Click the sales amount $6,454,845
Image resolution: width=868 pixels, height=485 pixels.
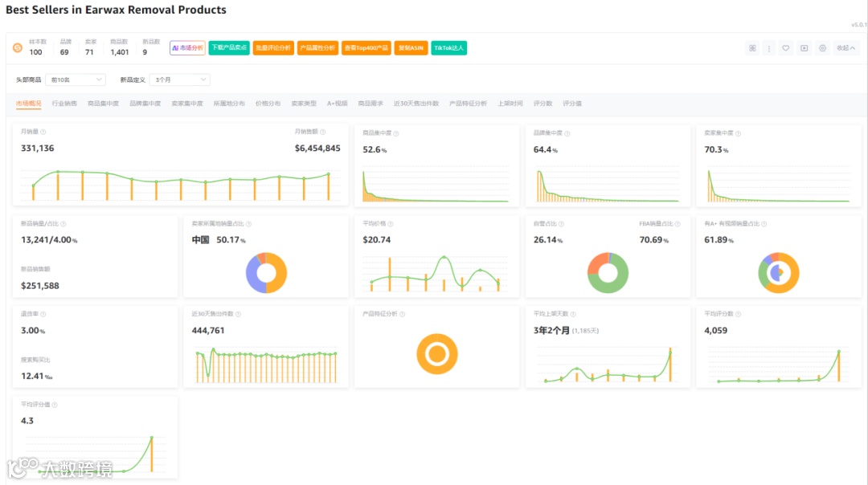(317, 149)
